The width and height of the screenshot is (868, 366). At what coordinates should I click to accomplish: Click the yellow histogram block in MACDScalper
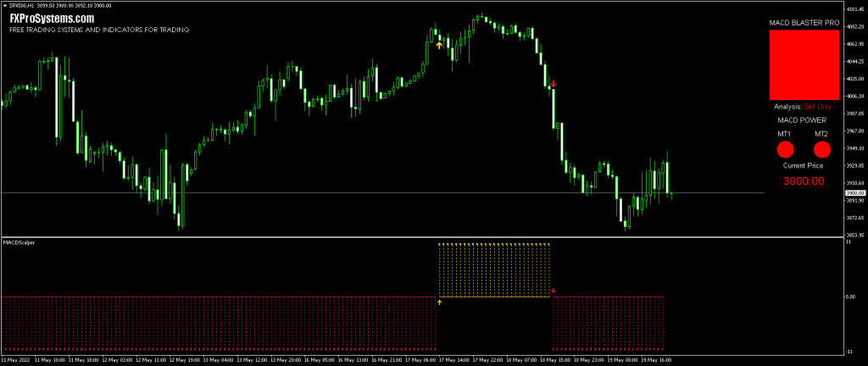coord(495,270)
